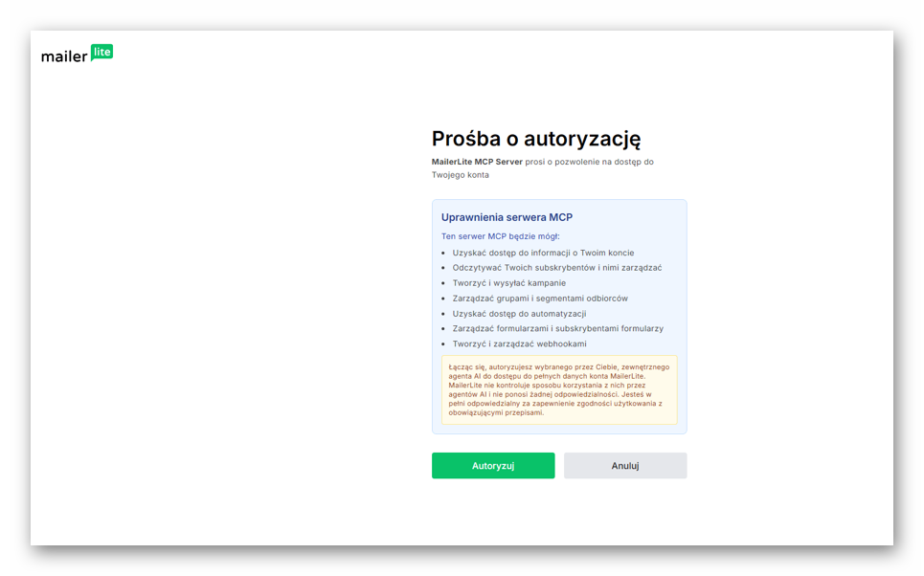
Task: Click the yellow warning notice box
Action: click(559, 389)
